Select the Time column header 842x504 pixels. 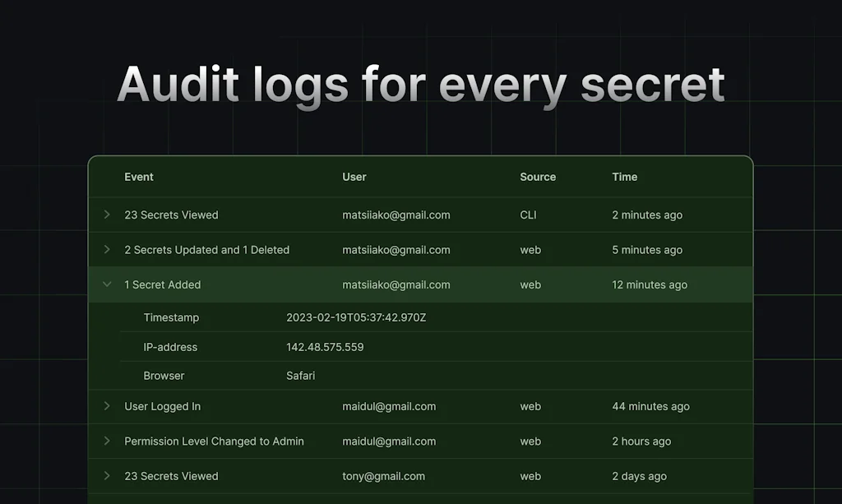(624, 177)
